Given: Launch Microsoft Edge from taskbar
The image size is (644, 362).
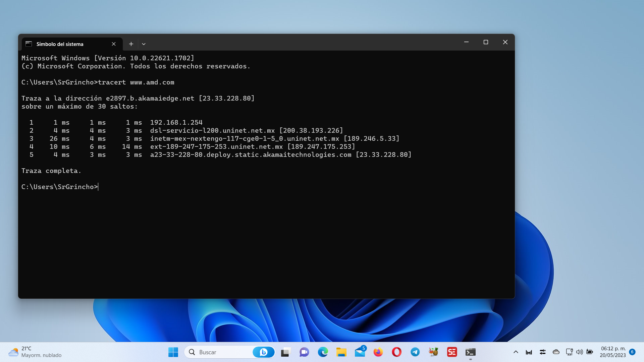Looking at the screenshot, I should point(323,352).
